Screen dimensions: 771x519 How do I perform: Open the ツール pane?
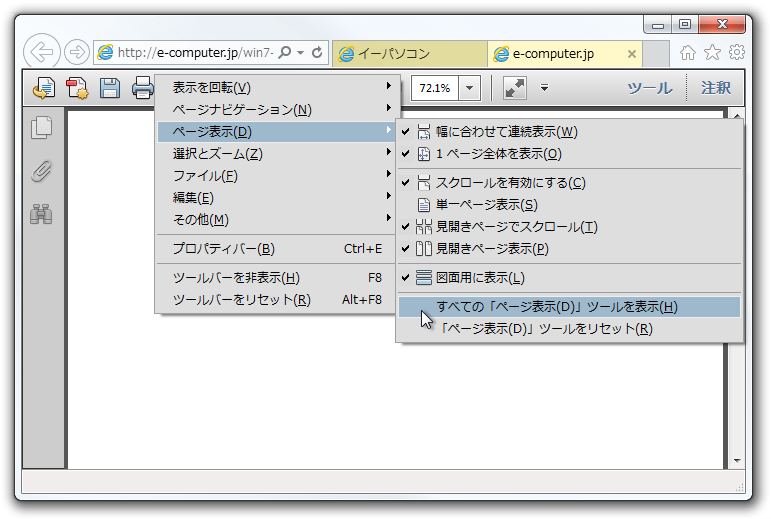(x=649, y=88)
